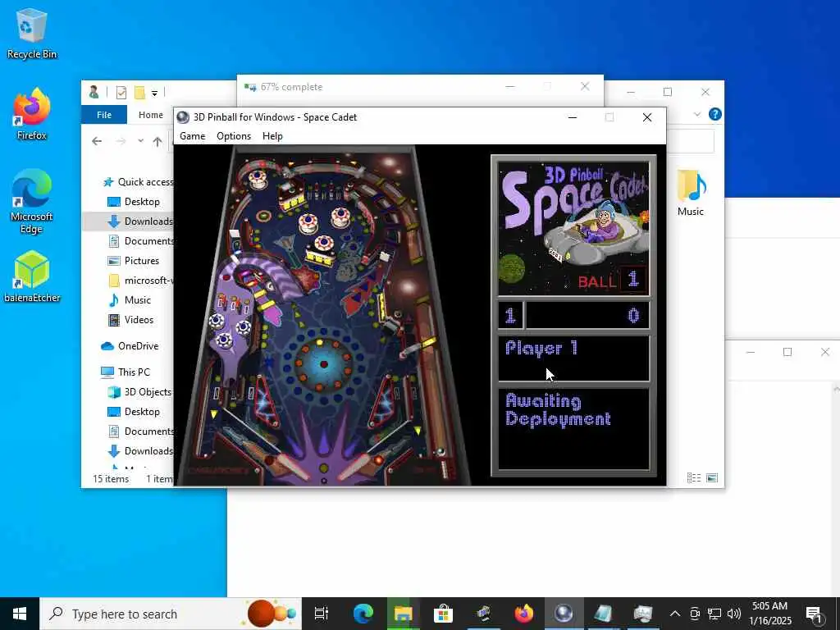The width and height of the screenshot is (840, 630).
Task: Switch to the Home ribbon tab in Explorer
Action: [x=151, y=115]
